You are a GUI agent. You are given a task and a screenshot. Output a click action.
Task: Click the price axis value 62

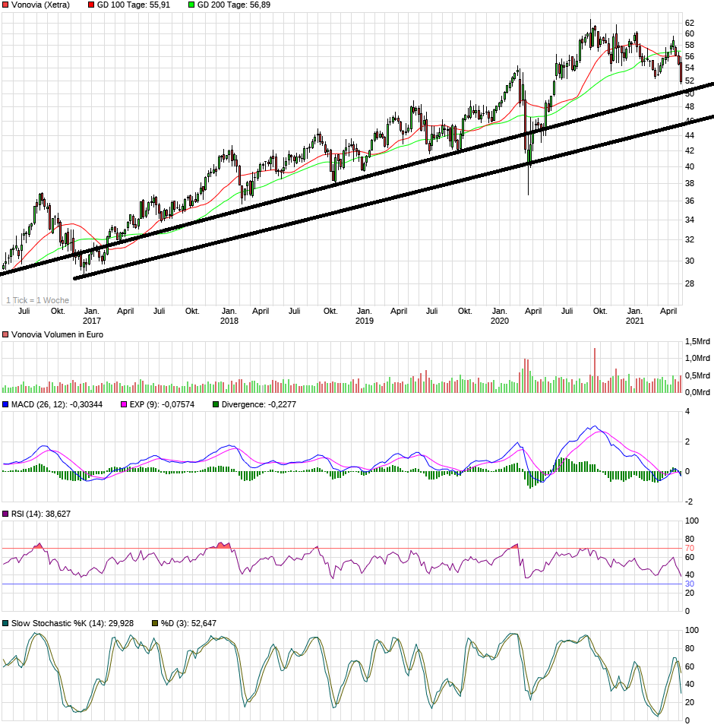[x=690, y=24]
